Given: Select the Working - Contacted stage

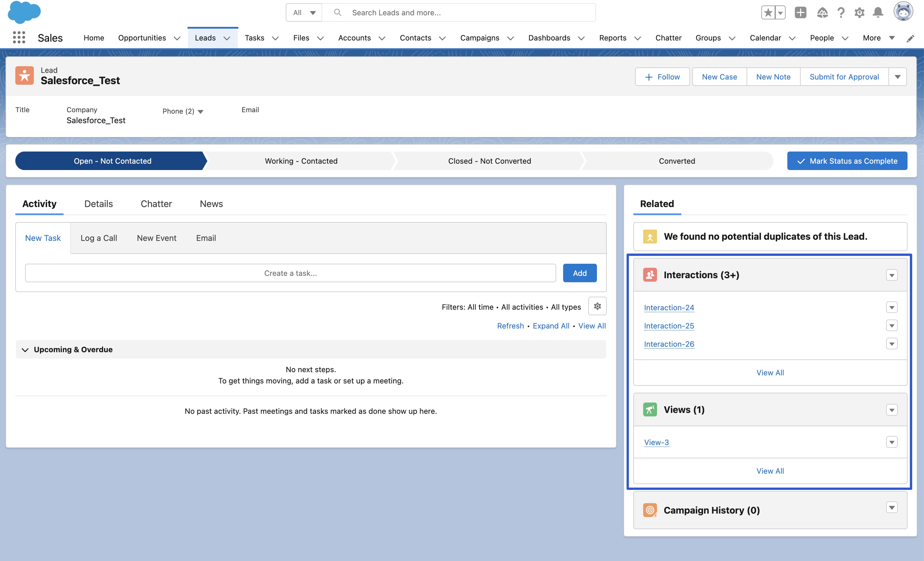Looking at the screenshot, I should tap(301, 160).
